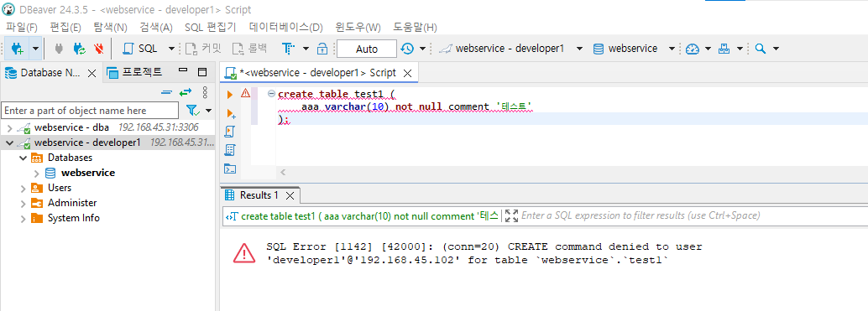Open the active database selector 'webservice'
The image size is (868, 311).
point(634,49)
